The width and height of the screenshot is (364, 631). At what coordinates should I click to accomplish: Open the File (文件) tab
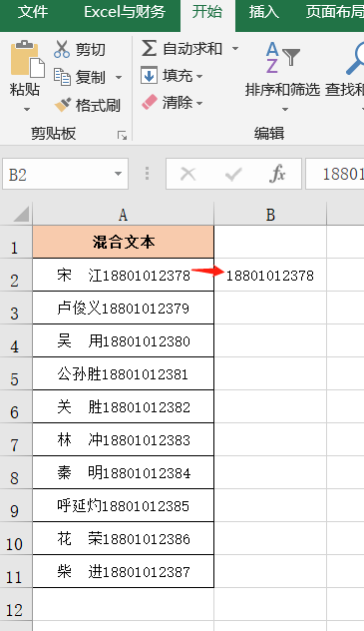[33, 12]
